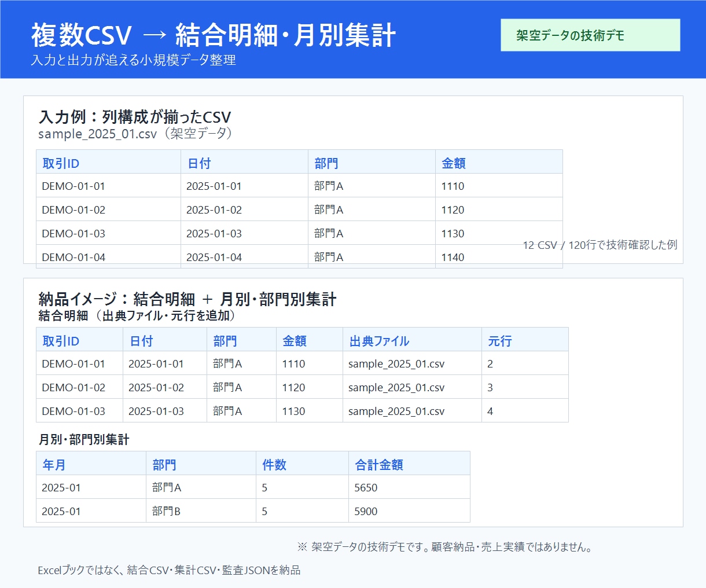This screenshot has width=706, height=588.
Task: Click the 架空データの技術デモ badge
Action: (x=590, y=35)
